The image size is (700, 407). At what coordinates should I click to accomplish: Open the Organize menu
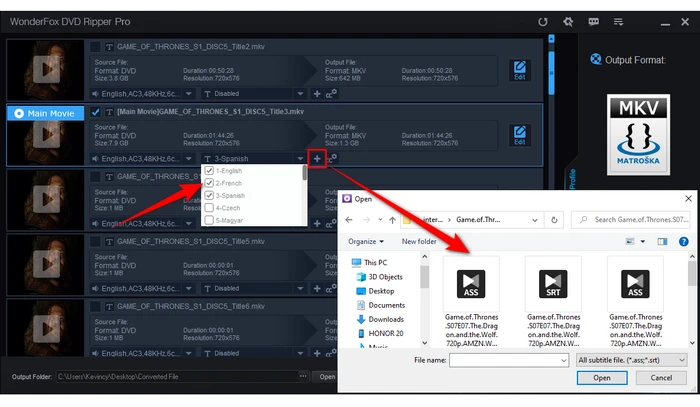coord(366,241)
